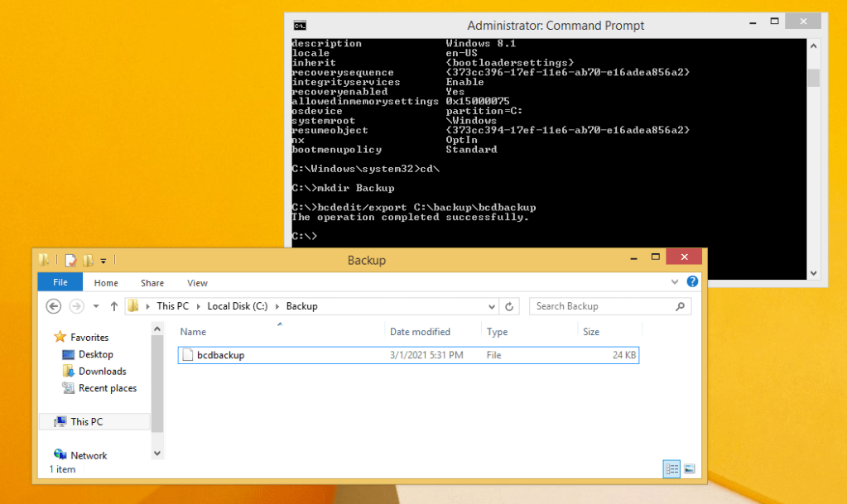
Task: Refresh the Backup folder view
Action: (509, 306)
